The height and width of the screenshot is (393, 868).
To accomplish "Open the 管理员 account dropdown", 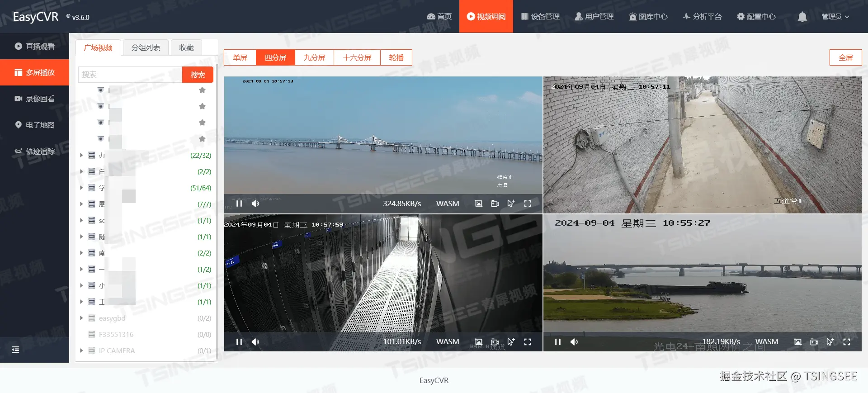I will 835,16.
